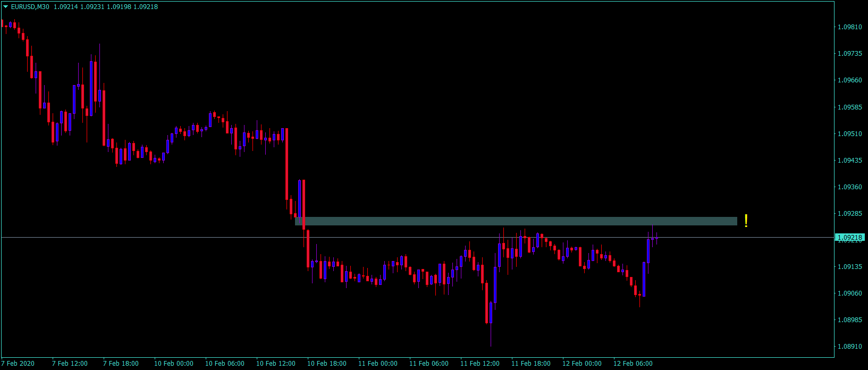Click the high value 1.09231 in chart header
This screenshot has height=370, width=868.
pos(92,7)
